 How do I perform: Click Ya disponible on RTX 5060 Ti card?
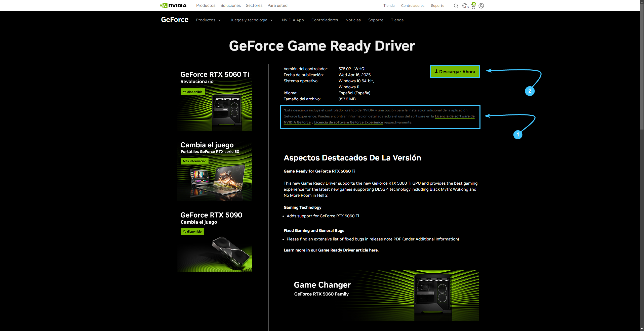click(193, 92)
